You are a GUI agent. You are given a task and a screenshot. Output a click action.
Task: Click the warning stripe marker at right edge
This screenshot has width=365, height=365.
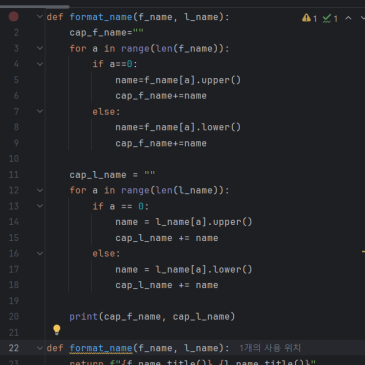pyautogui.click(x=363, y=251)
